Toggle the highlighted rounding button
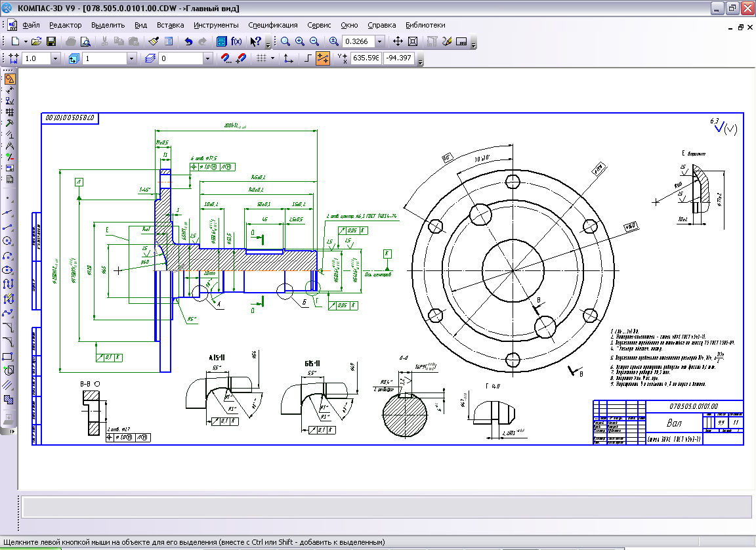 [x=323, y=58]
